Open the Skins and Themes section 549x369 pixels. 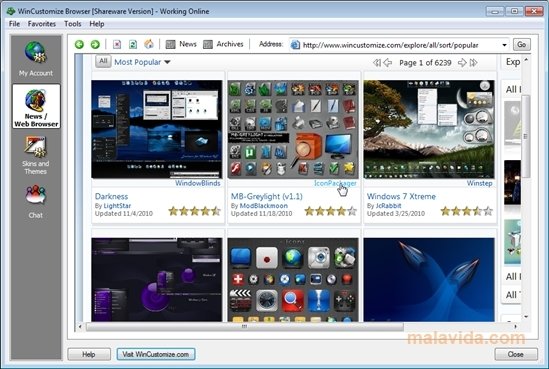coord(35,155)
